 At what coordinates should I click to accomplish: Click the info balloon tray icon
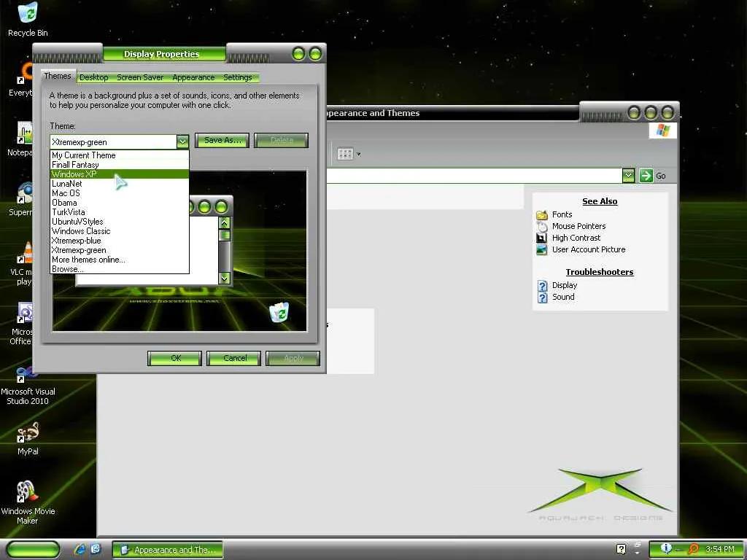(666, 548)
